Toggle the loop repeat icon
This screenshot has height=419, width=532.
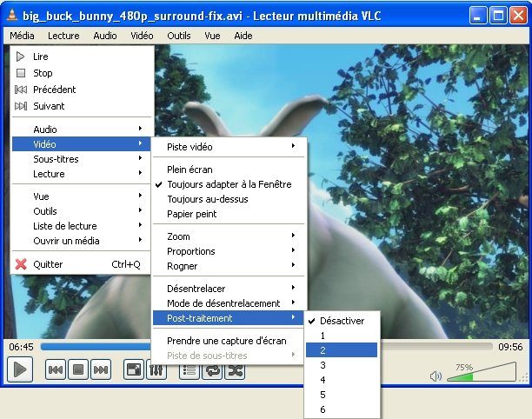pos(212,370)
